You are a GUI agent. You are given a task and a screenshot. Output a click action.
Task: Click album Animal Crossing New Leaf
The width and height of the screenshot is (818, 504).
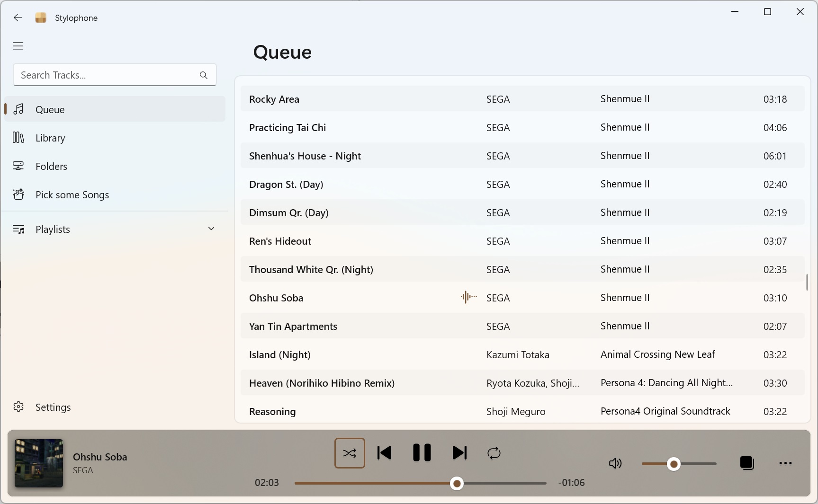tap(657, 354)
